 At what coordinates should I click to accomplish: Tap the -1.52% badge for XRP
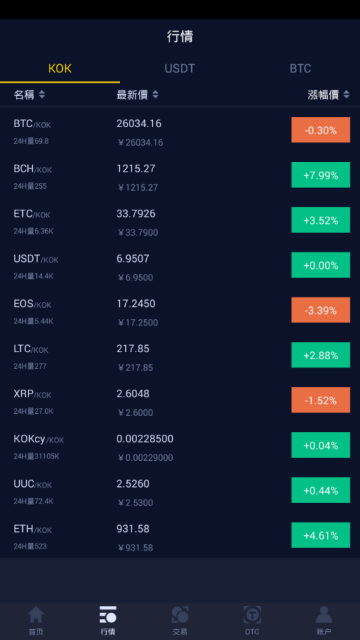pyautogui.click(x=320, y=400)
